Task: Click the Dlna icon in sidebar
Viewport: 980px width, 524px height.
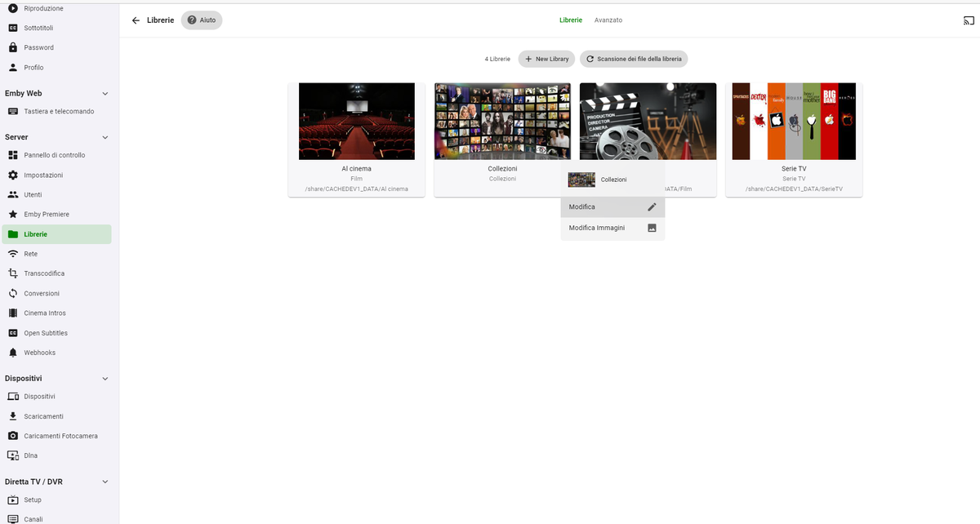Action: click(x=13, y=455)
